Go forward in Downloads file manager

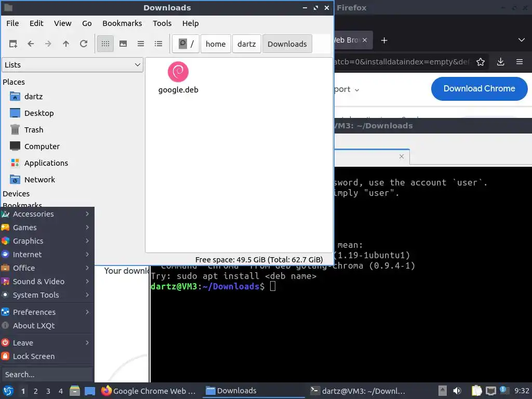coord(48,44)
